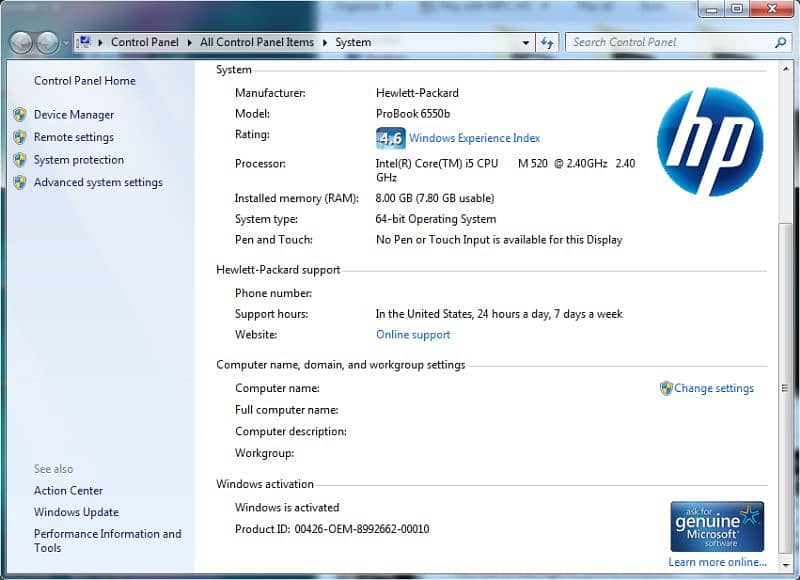Click the Back navigation arrow button
800x580 pixels.
[x=22, y=43]
